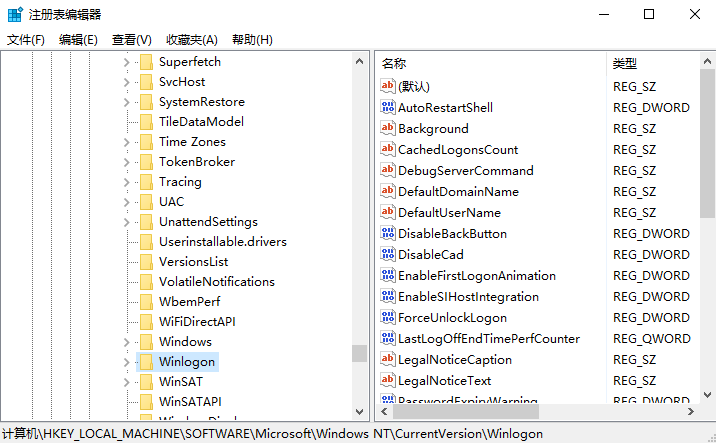Screen dimensions: 716x443
Task: Click the QWORD icon beside LastLogOffEndTimePerfCounter
Action: 388,338
